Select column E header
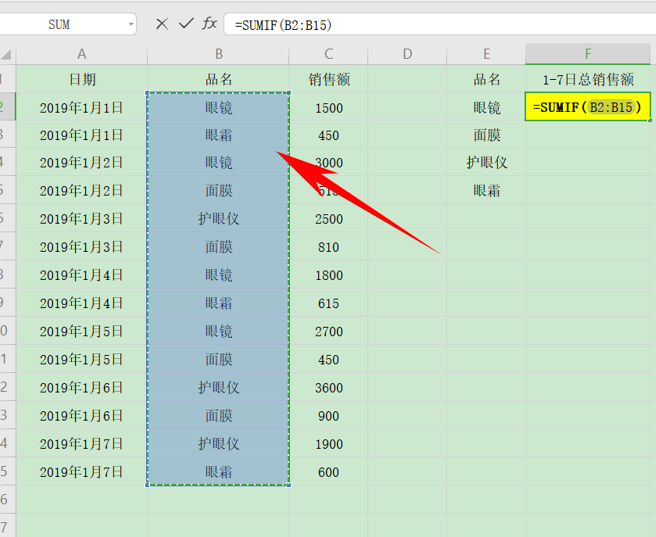This screenshot has width=656, height=537. coord(486,54)
